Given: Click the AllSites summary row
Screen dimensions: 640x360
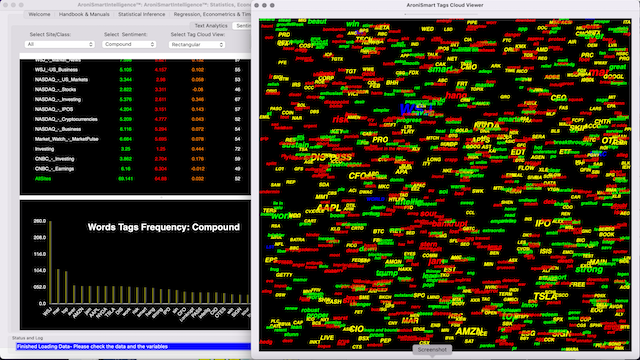Looking at the screenshot, I should click(135, 179).
